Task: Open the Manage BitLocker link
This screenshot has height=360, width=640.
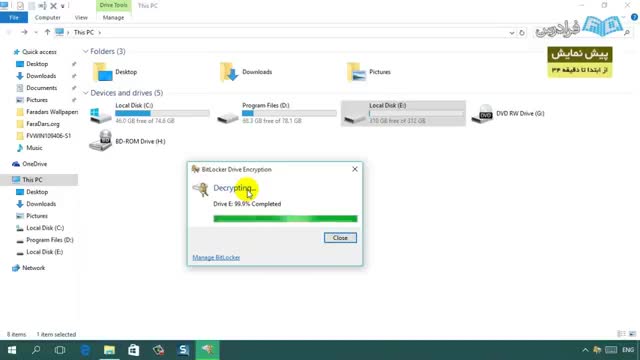Action: (216, 258)
